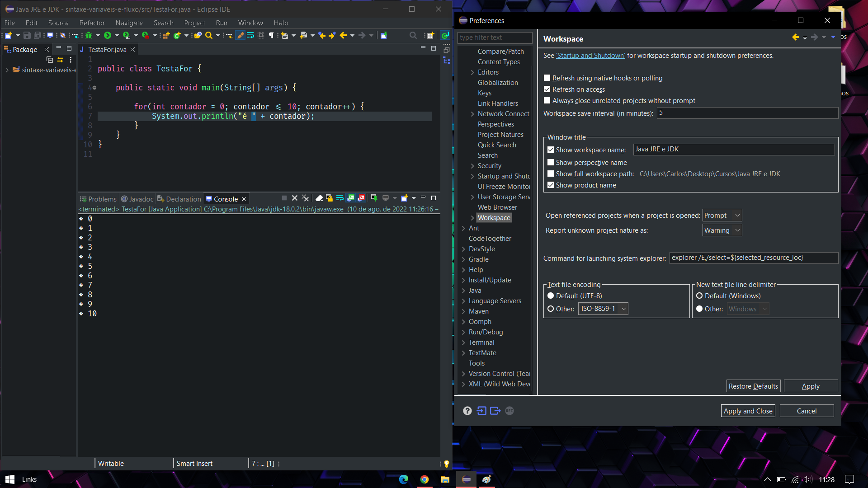Expand the Java preferences tree node
Viewport: 868px width, 488px height.
point(463,291)
